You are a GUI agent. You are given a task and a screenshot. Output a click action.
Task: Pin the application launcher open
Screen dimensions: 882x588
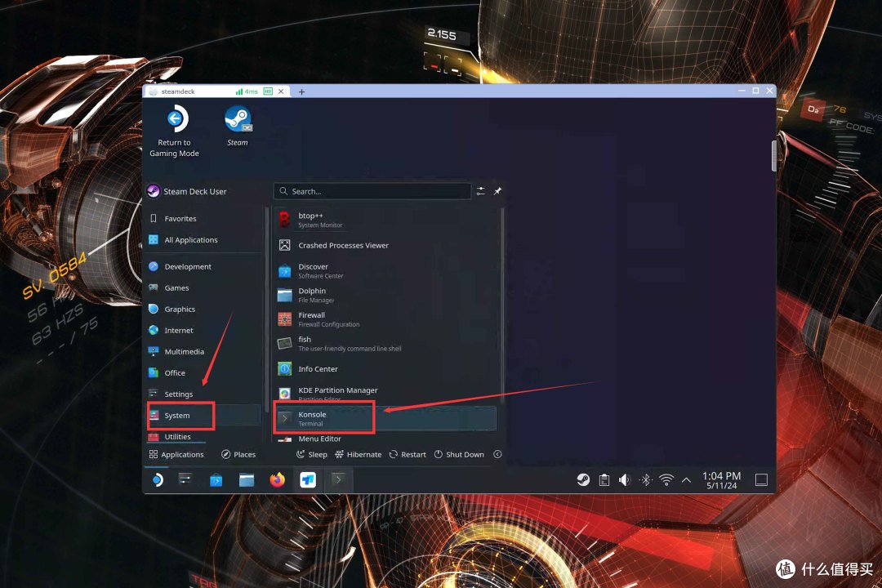click(x=497, y=191)
